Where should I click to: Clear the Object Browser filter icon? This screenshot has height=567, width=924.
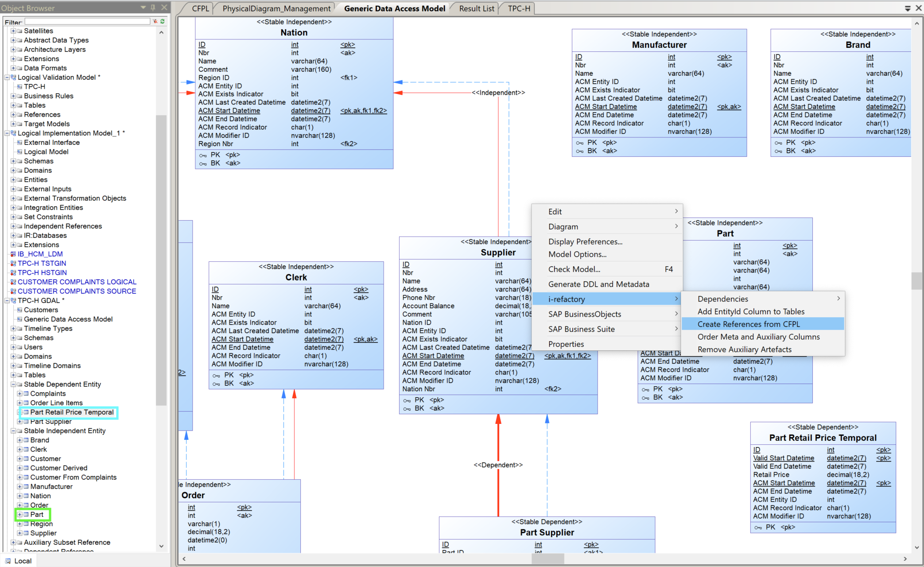155,21
